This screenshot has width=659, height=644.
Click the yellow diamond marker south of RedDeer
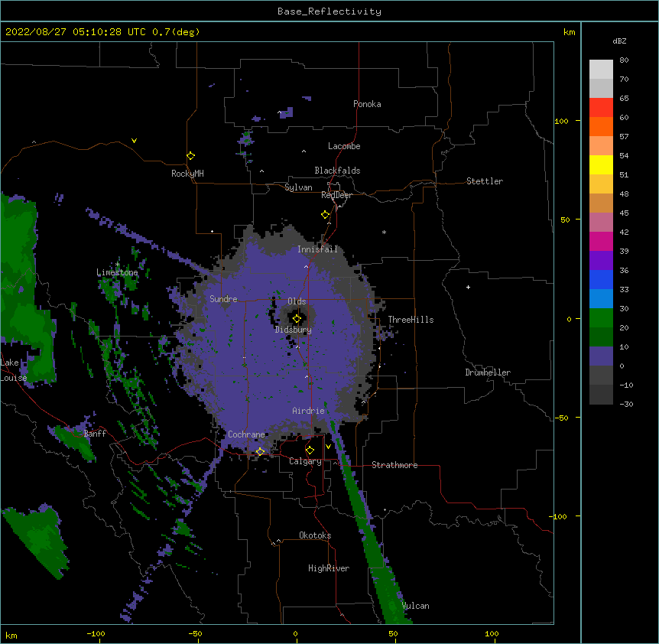pyautogui.click(x=326, y=215)
